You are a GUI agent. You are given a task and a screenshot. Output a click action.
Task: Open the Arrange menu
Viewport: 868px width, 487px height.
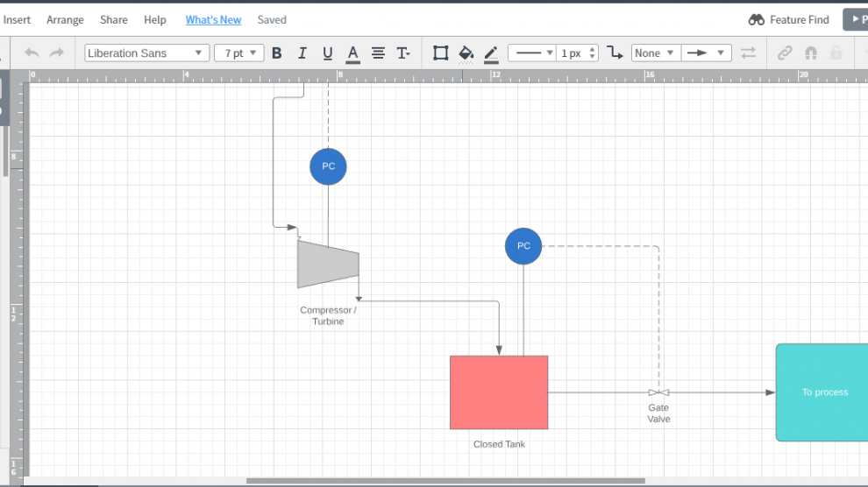[66, 20]
